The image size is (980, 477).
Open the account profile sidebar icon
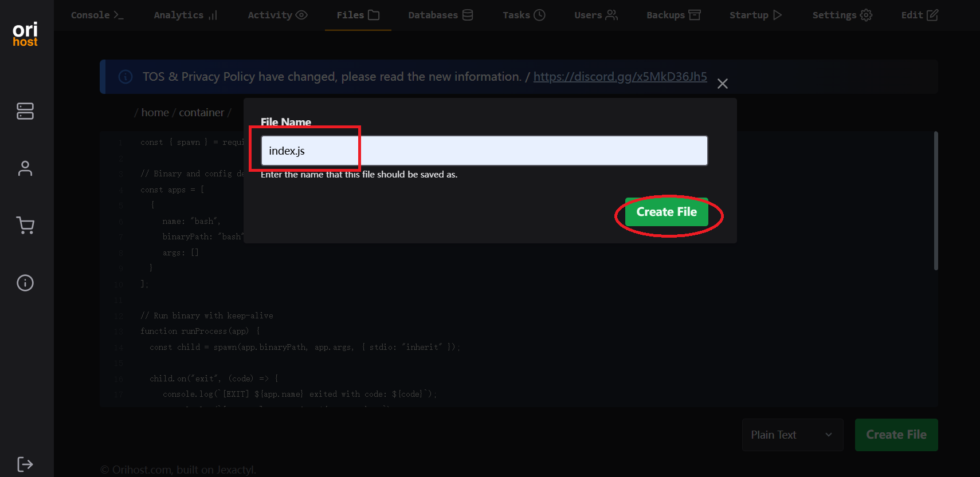pos(25,168)
